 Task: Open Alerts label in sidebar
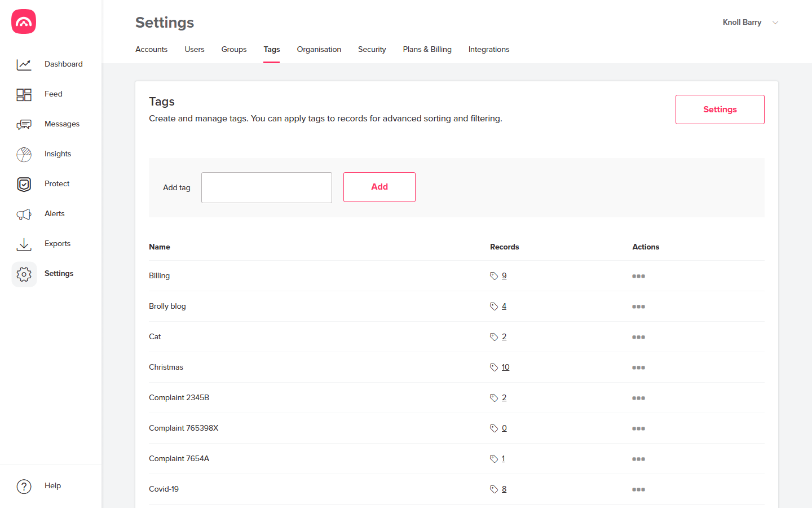[55, 213]
